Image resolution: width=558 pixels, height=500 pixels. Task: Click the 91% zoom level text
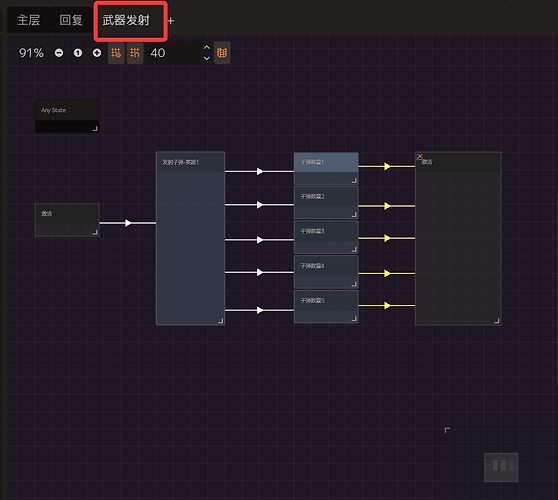click(x=31, y=53)
